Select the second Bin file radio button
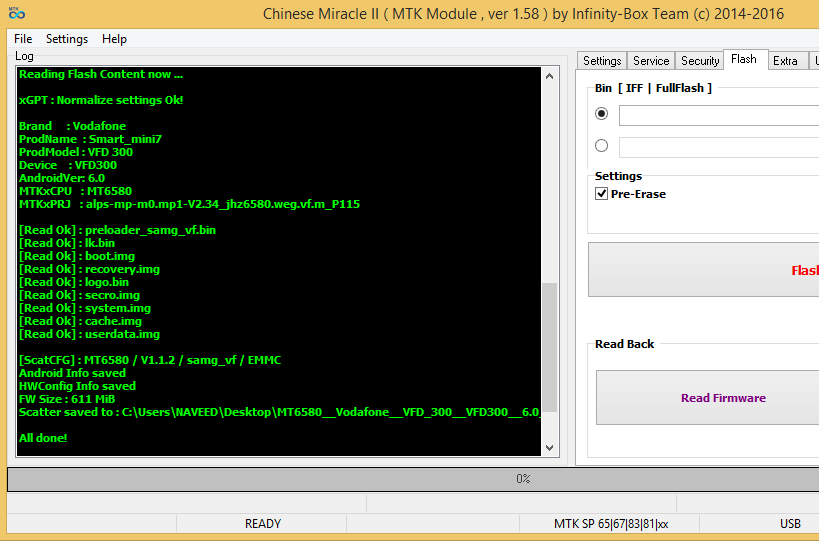Screen dimensions: 819x541 pos(602,146)
